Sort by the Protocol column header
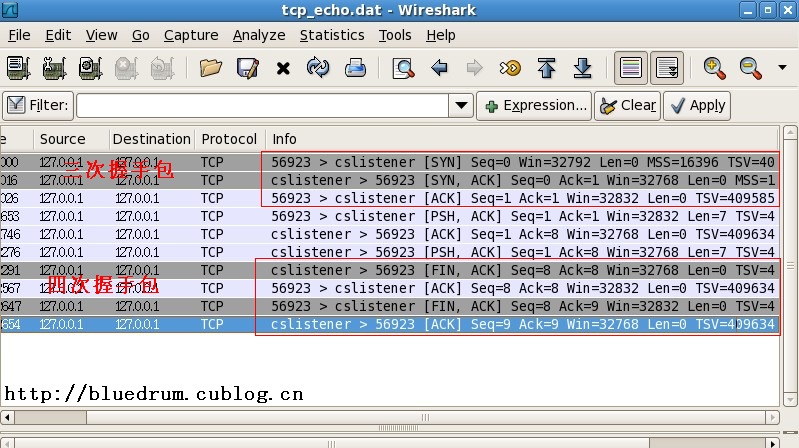Viewport: 799px width, 448px height. click(x=229, y=139)
